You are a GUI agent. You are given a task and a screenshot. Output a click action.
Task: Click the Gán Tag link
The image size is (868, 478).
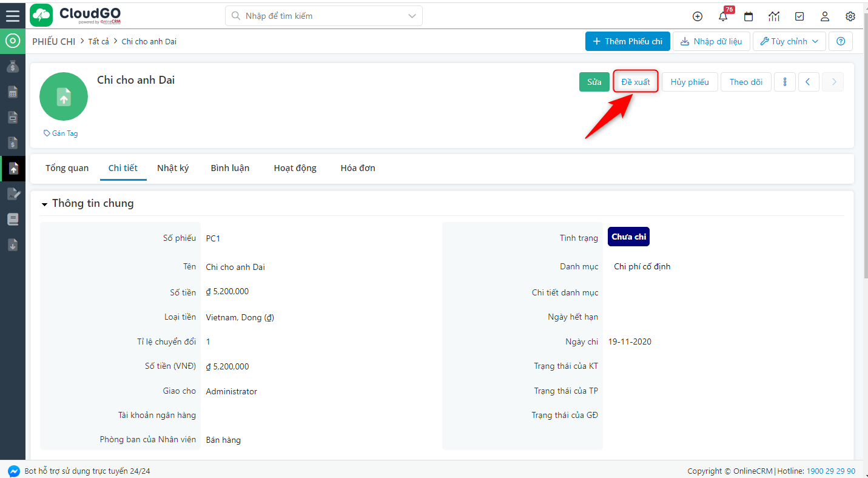(61, 133)
